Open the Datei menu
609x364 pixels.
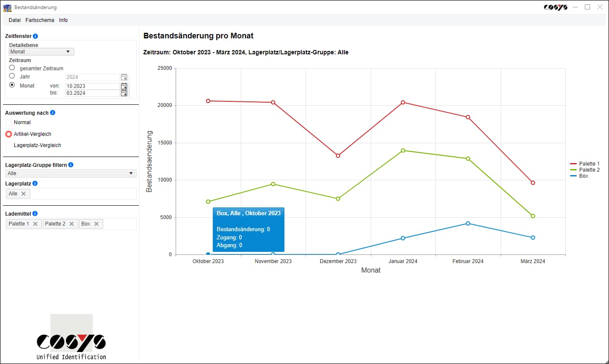pos(15,20)
